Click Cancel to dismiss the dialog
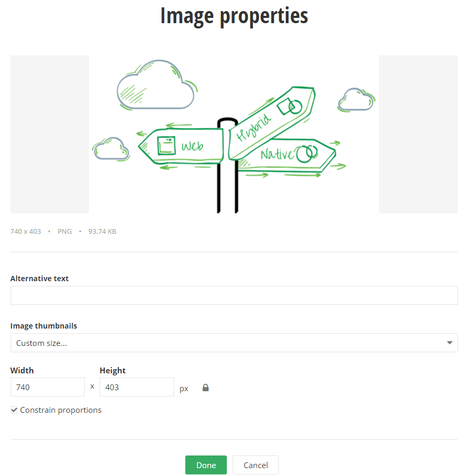 (x=255, y=465)
